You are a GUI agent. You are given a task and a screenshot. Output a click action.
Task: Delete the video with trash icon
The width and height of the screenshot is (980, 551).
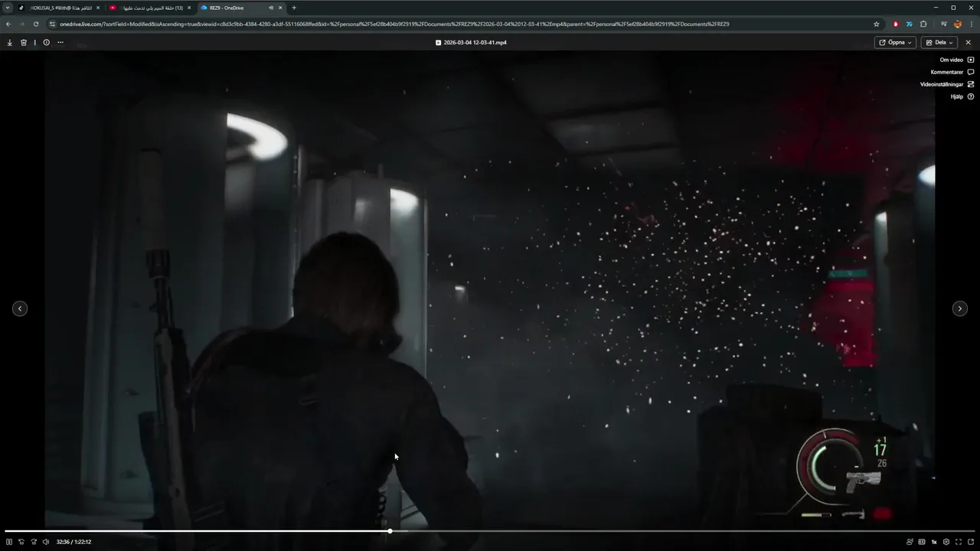24,42
